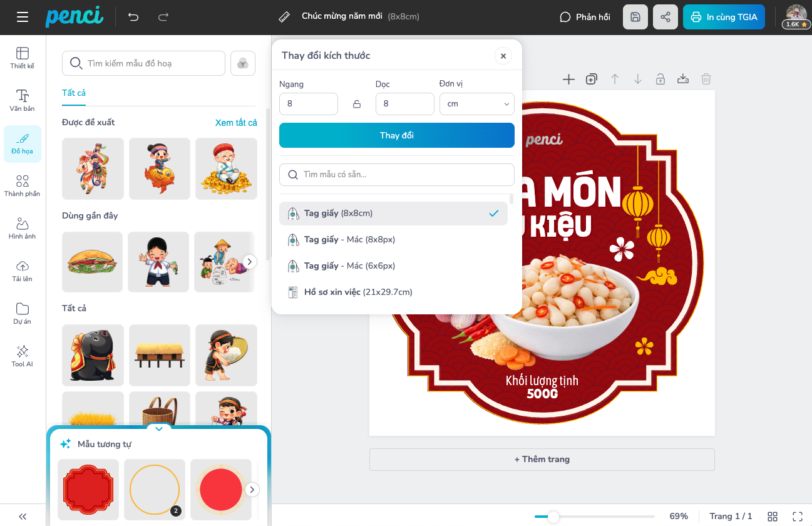Image resolution: width=812 pixels, height=526 pixels.
Task: Delete page with the trash icon
Action: (706, 79)
